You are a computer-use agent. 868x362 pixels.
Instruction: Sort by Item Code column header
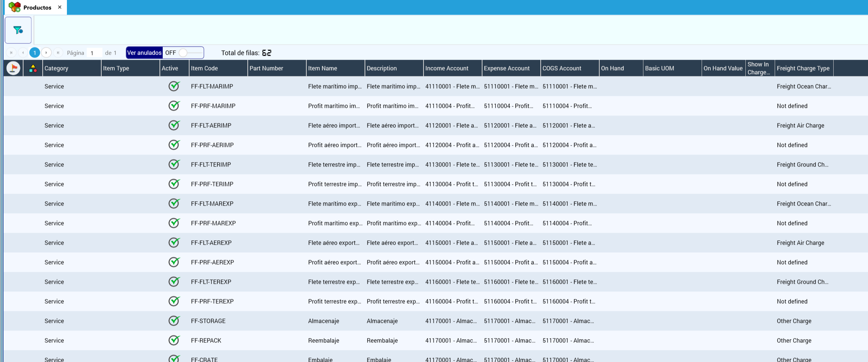pos(218,68)
